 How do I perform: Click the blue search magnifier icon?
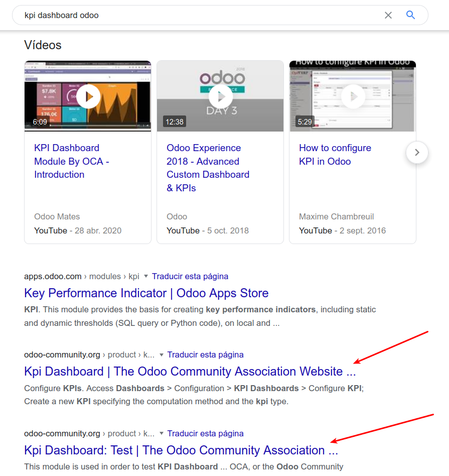pyautogui.click(x=410, y=15)
